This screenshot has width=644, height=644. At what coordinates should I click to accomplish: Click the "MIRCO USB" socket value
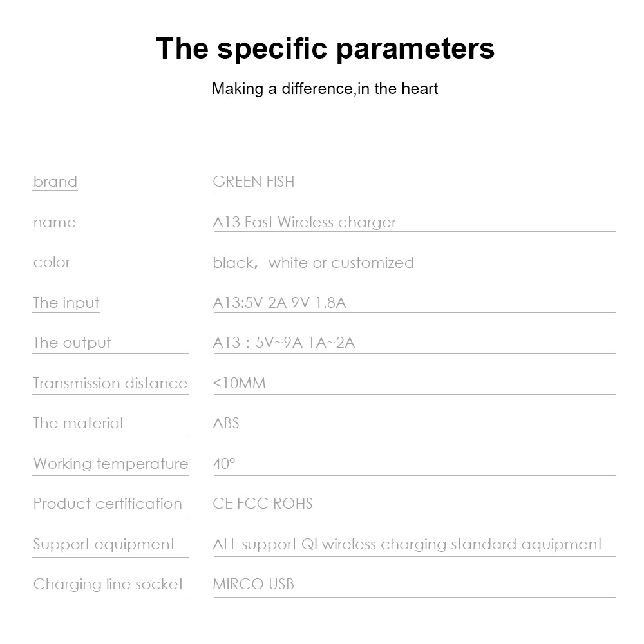click(x=253, y=584)
